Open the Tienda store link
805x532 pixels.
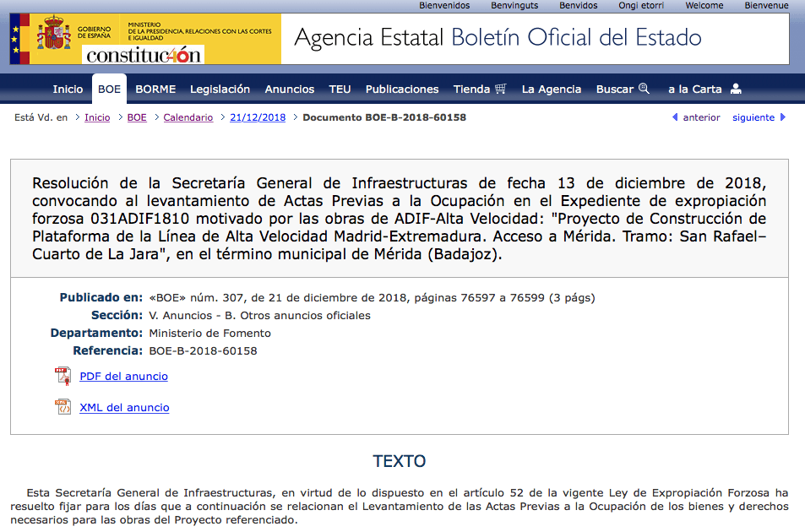[x=472, y=89]
